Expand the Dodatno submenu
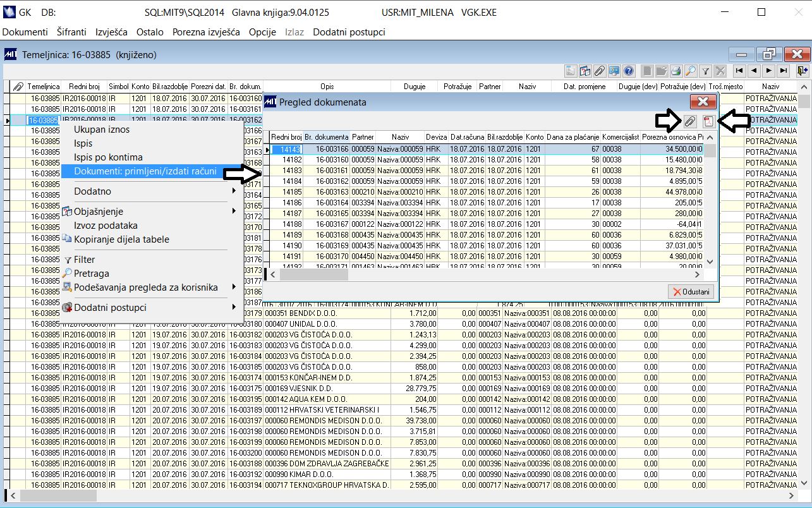Screen dimensions: 812x508 152,191
